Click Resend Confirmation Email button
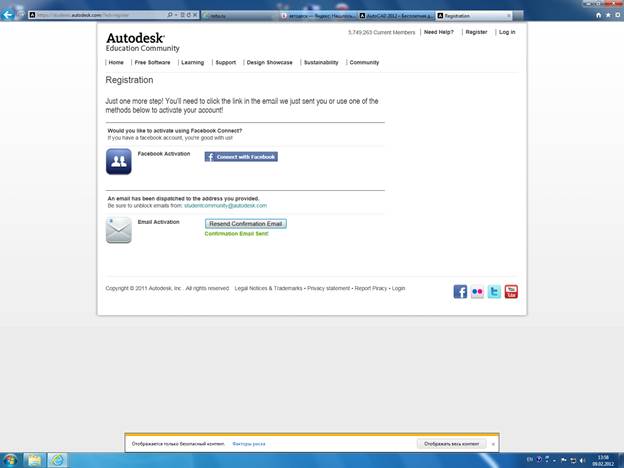The height and width of the screenshot is (468, 624). coord(246,224)
